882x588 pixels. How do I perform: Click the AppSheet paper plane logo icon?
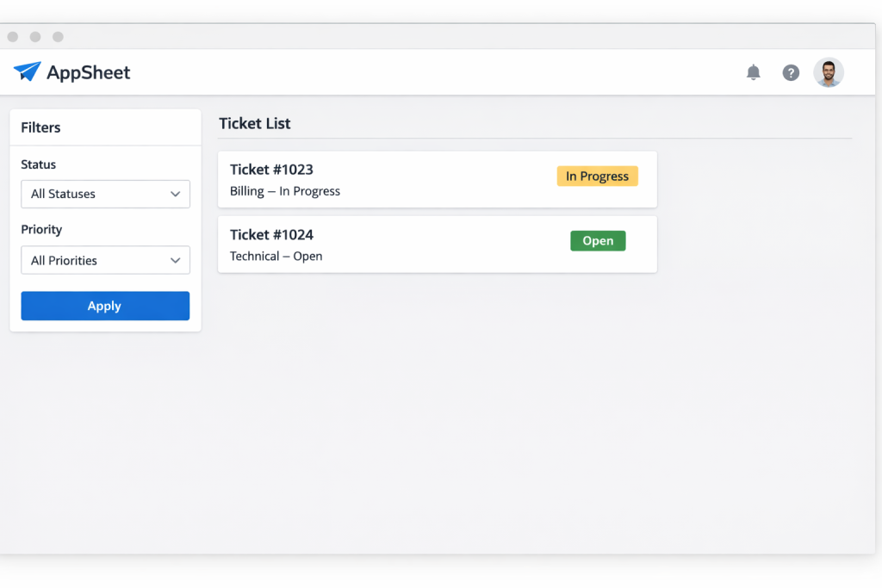pos(27,72)
